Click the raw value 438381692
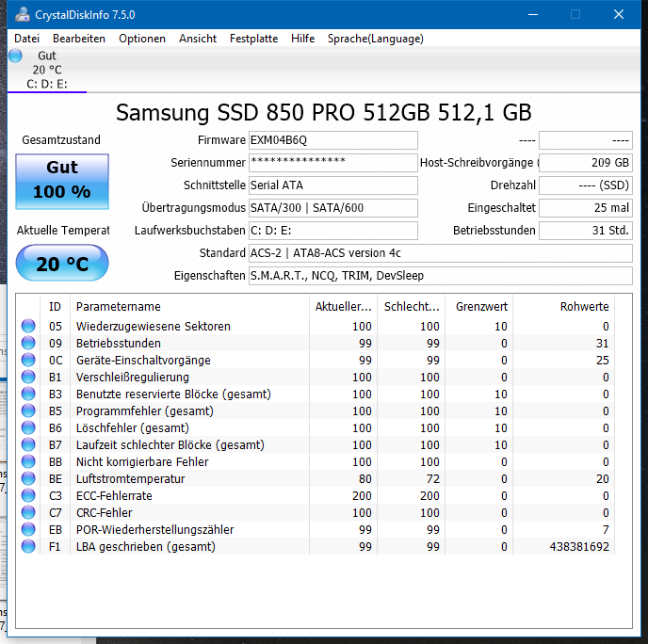 point(579,546)
